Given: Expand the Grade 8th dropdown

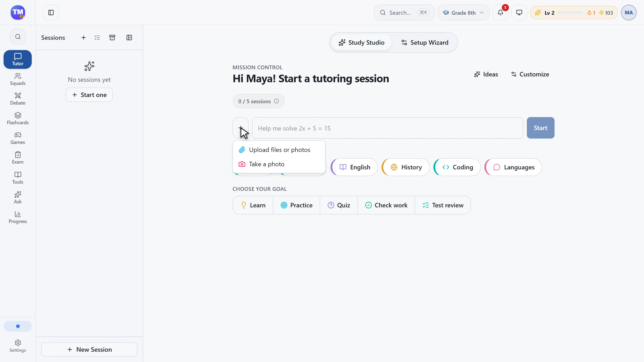Looking at the screenshot, I should (x=464, y=13).
